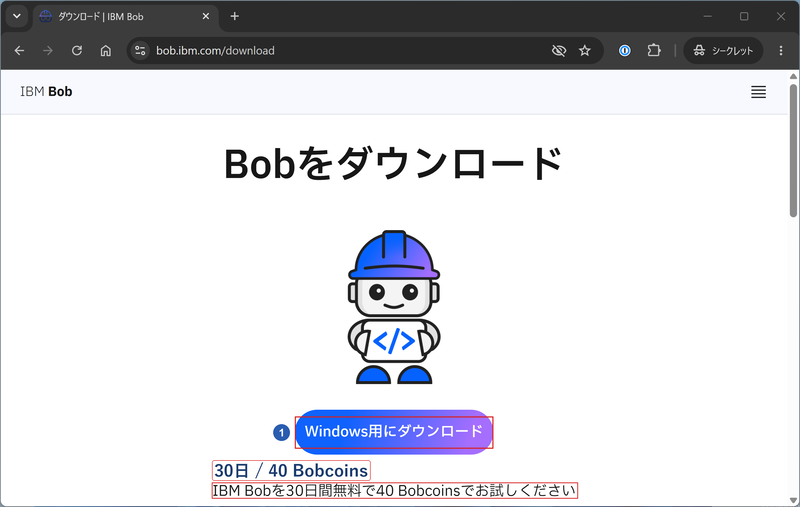Open the 1Password extension icon

[624, 50]
